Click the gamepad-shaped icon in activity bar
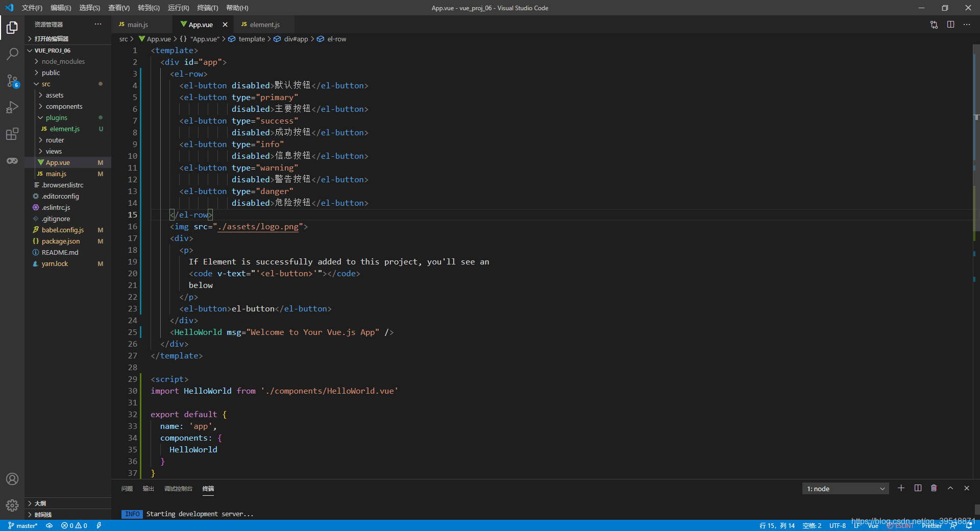980x531 pixels. tap(12, 160)
